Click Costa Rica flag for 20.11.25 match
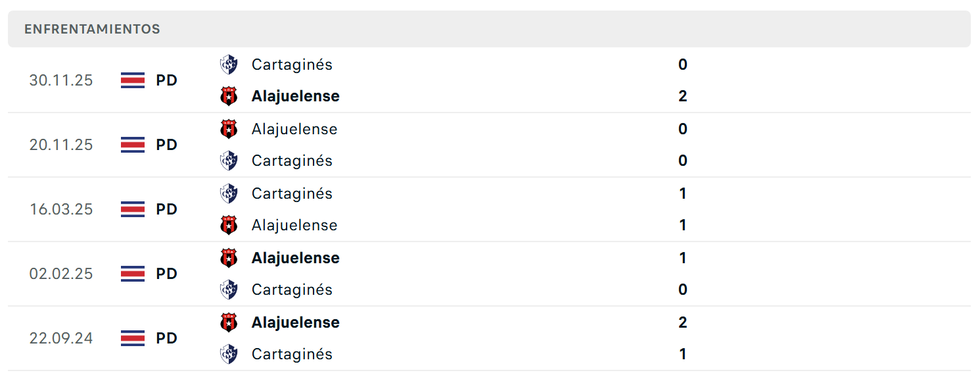Image resolution: width=980 pixels, height=381 pixels. click(133, 145)
